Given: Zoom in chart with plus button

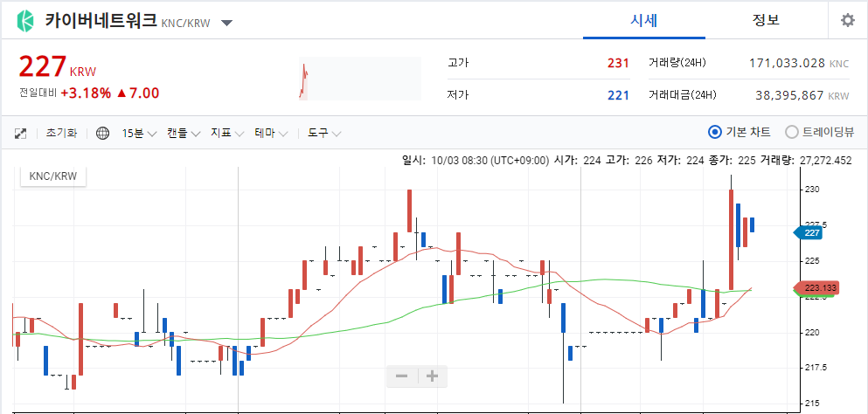Looking at the screenshot, I should point(433,376).
